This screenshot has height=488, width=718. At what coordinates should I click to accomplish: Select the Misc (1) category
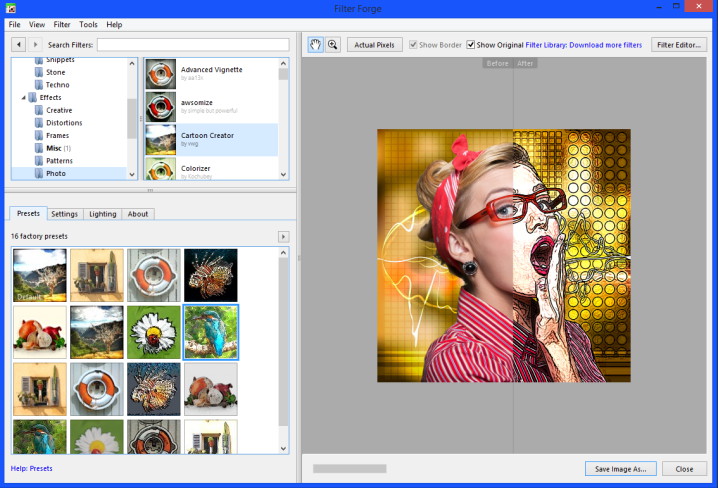pos(58,148)
